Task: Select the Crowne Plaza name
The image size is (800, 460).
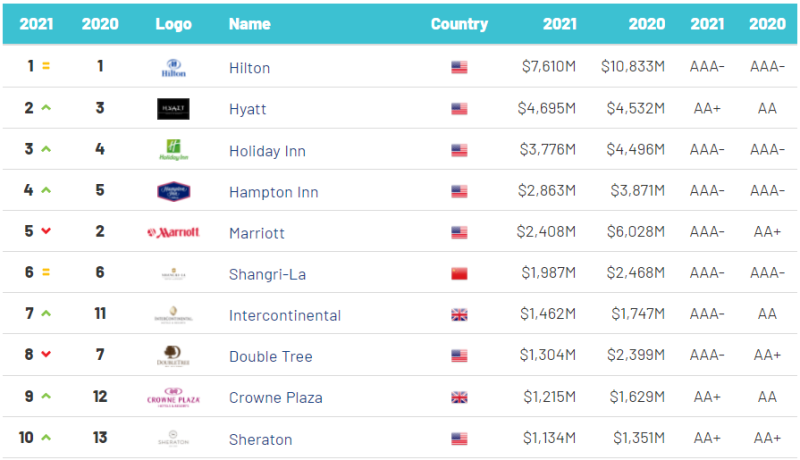Action: point(275,397)
